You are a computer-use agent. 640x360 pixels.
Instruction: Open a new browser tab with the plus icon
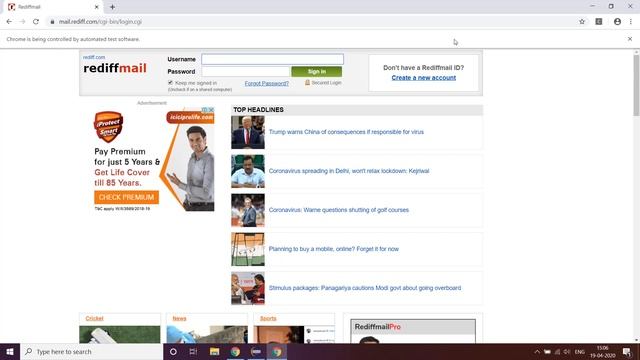(x=112, y=7)
